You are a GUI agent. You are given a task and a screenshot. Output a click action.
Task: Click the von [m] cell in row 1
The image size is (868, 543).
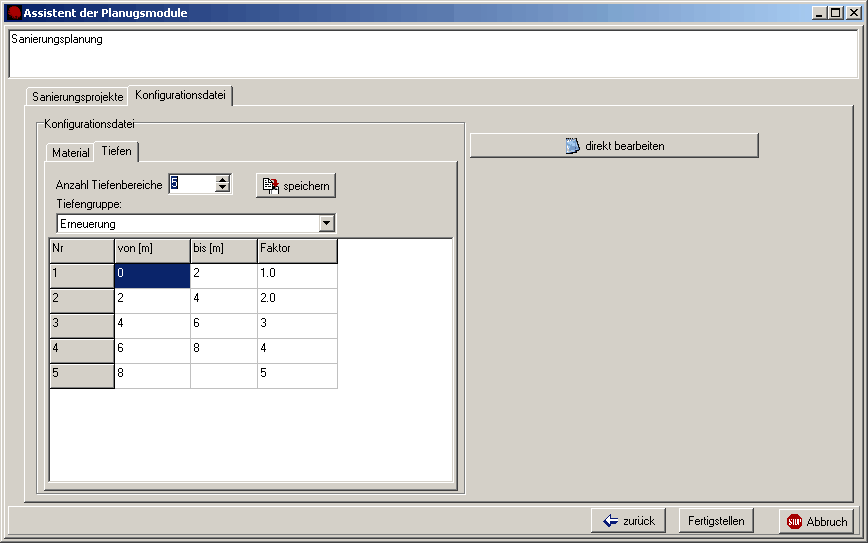152,275
